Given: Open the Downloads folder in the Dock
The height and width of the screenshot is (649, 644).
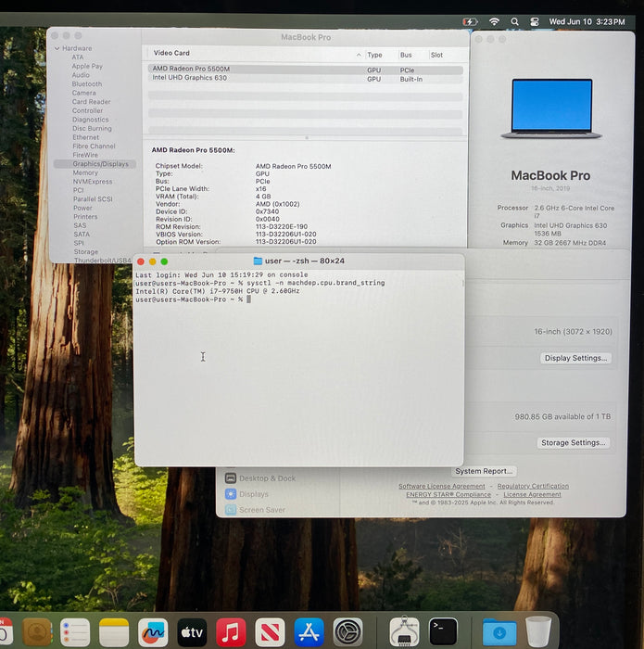Looking at the screenshot, I should pyautogui.click(x=499, y=632).
